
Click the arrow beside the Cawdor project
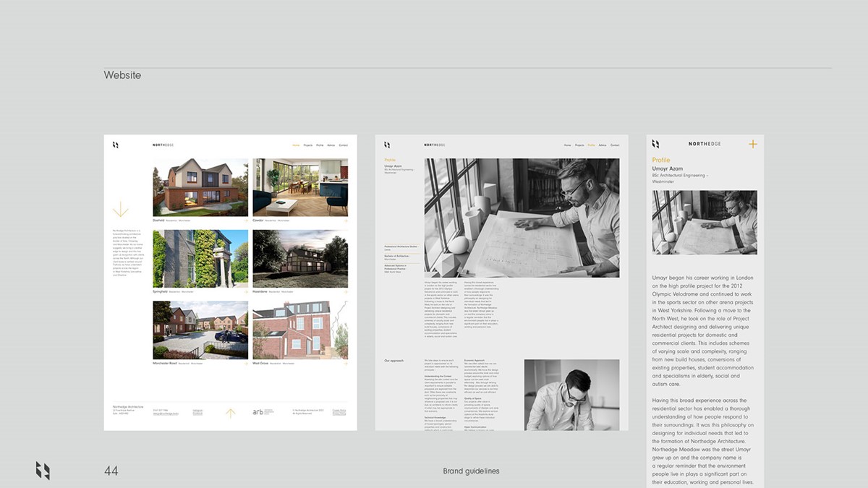pos(345,220)
